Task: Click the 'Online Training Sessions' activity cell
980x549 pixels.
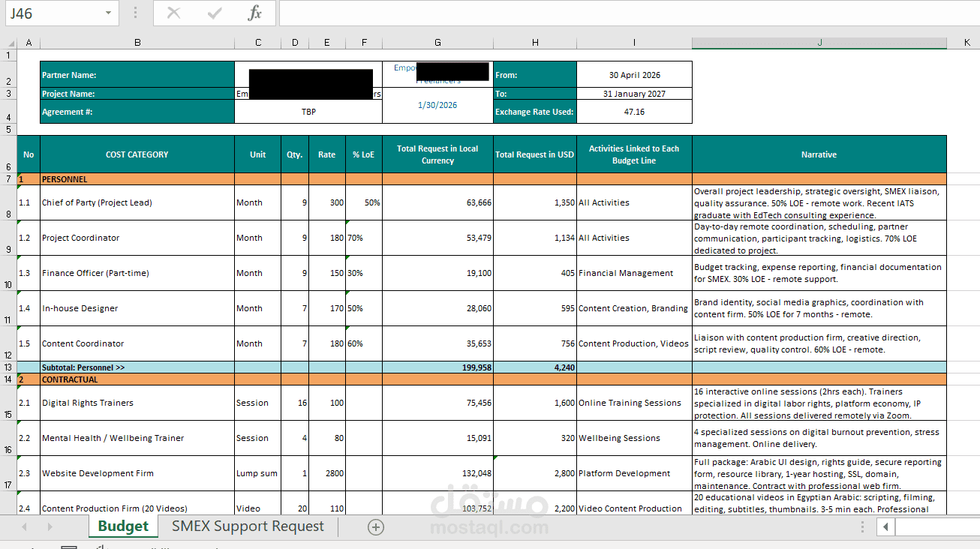Action: tap(634, 403)
